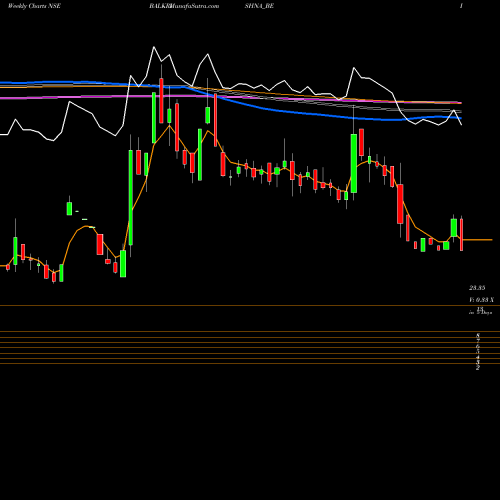Screen dimensions: 500x500
Task: Click the volume scale label "2"
Action: tap(478, 367)
